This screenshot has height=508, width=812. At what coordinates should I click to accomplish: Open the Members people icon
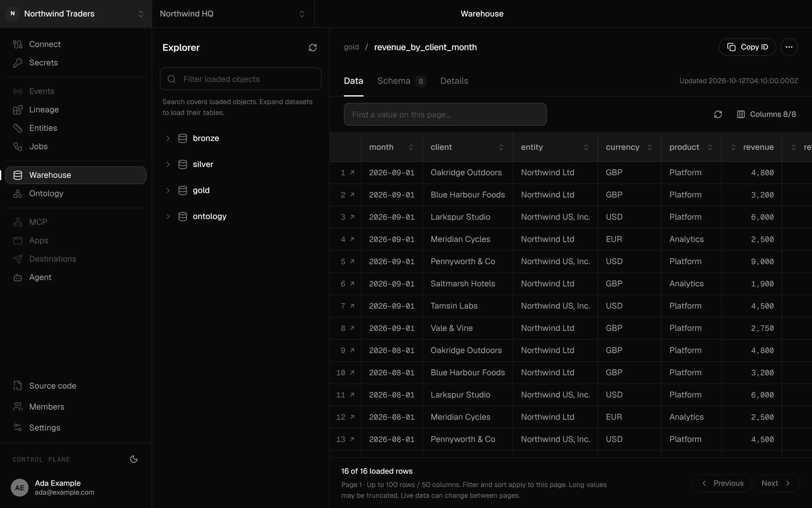click(17, 407)
